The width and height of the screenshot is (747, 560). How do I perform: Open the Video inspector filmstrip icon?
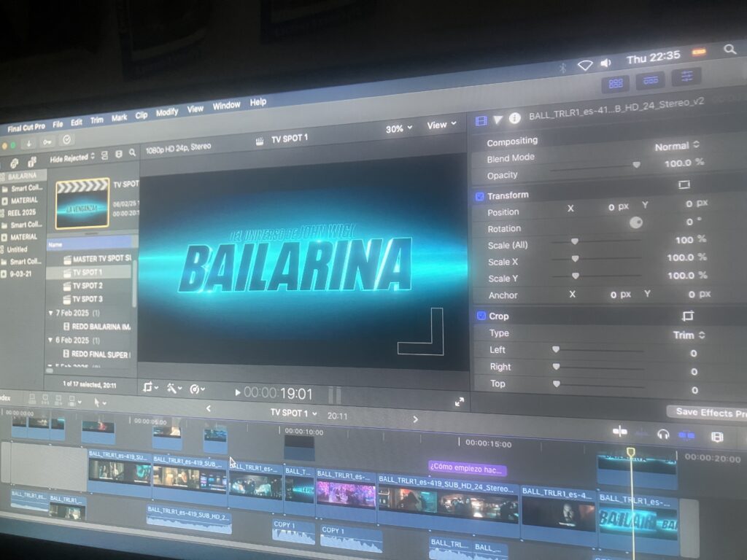click(481, 121)
